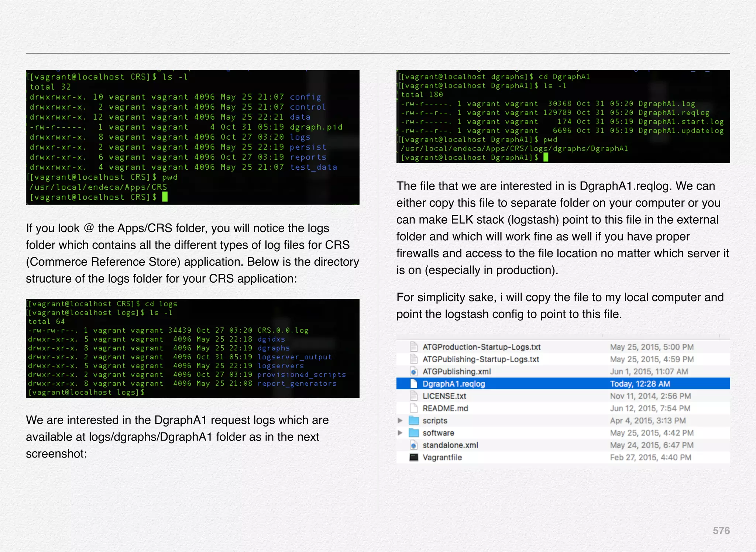Select the Vagrantfile name in list

click(442, 457)
